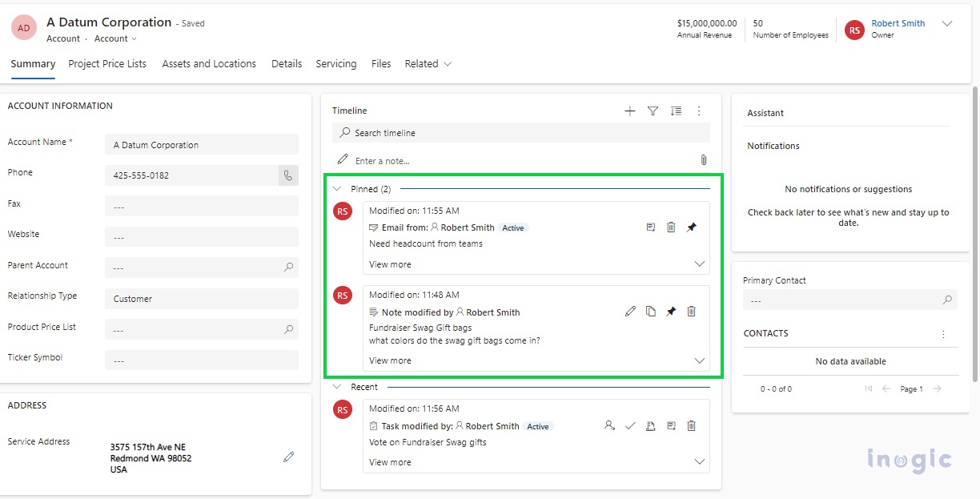Open timeline more commands vertical dots
980x499 pixels.
[x=699, y=111]
